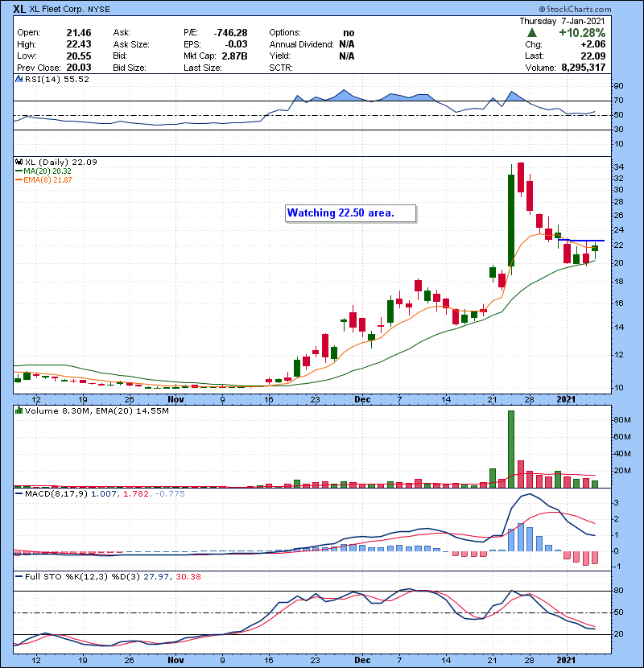Click the High value 22.43
644x668 pixels.
click(79, 44)
